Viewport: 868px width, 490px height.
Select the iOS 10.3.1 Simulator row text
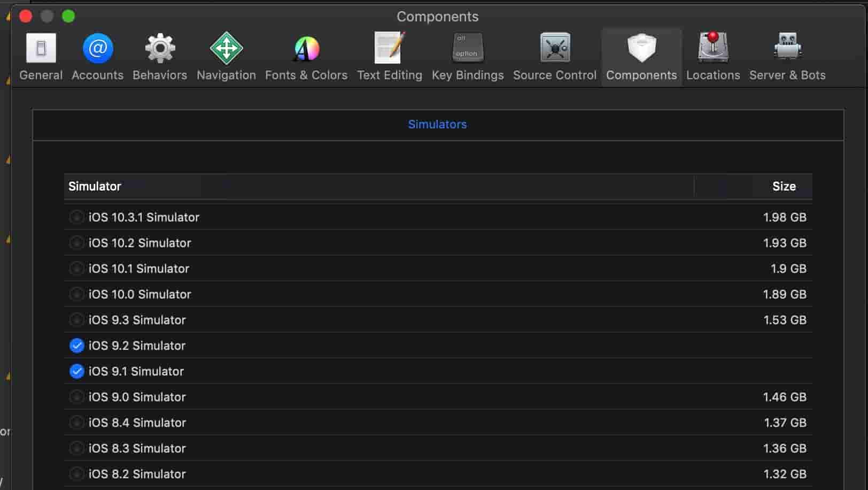(x=144, y=217)
